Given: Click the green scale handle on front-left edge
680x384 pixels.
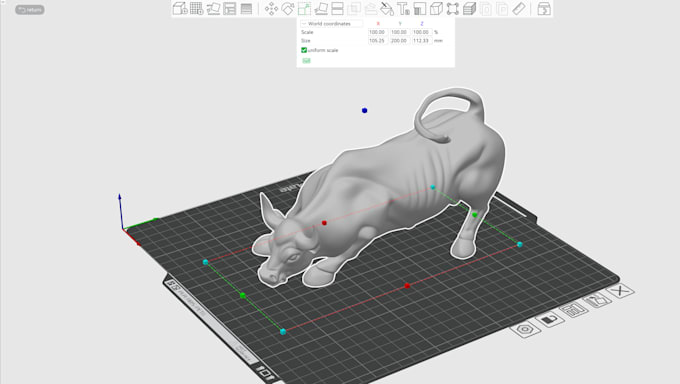Looking at the screenshot, I should (x=243, y=295).
